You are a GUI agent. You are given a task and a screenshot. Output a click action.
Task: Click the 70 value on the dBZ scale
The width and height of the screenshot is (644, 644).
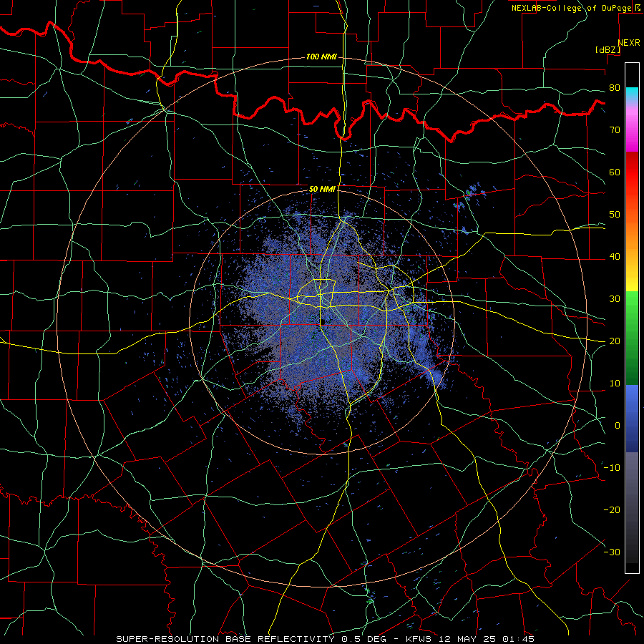tap(615, 130)
